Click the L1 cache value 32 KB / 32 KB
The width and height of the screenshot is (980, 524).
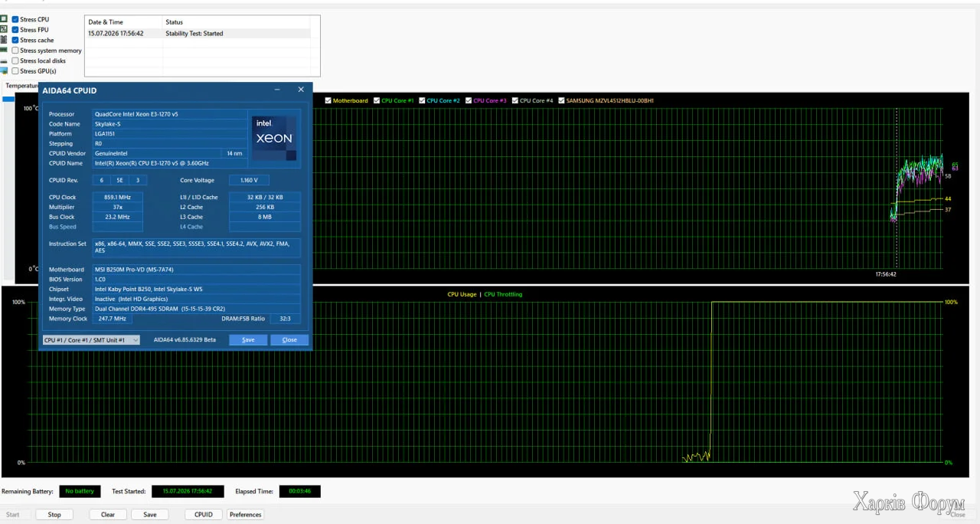click(265, 197)
